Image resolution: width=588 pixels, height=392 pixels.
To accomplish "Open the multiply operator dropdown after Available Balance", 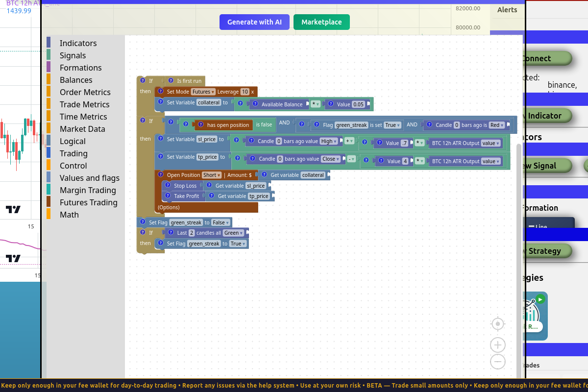I will pos(316,104).
